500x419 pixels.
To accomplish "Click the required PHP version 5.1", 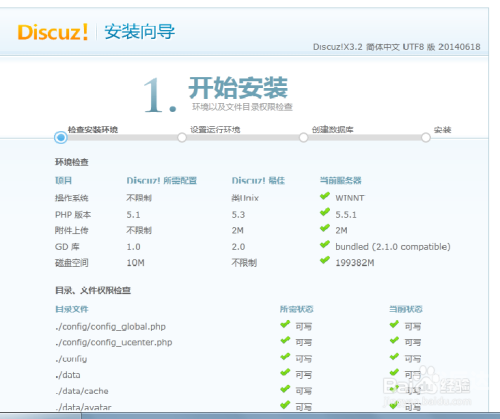I will [x=133, y=215].
